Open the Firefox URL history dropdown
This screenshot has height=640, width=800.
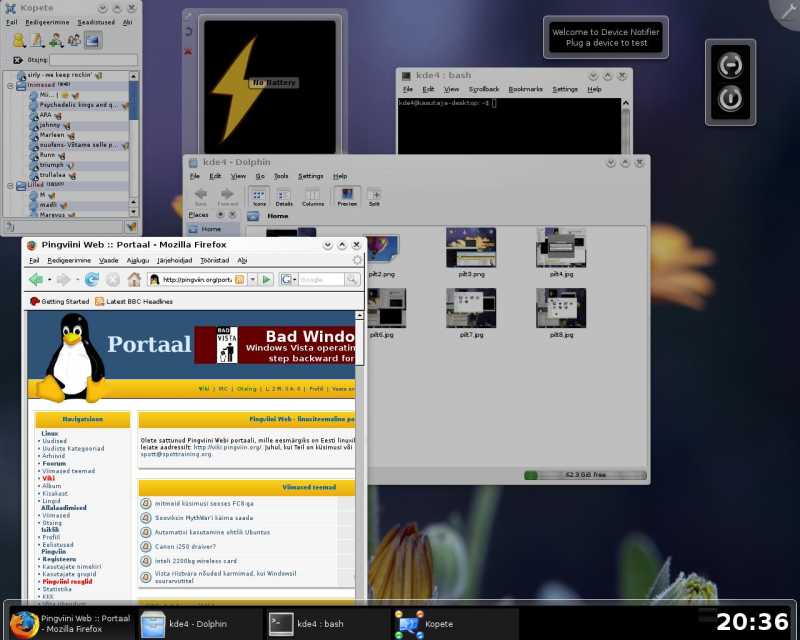[x=252, y=280]
